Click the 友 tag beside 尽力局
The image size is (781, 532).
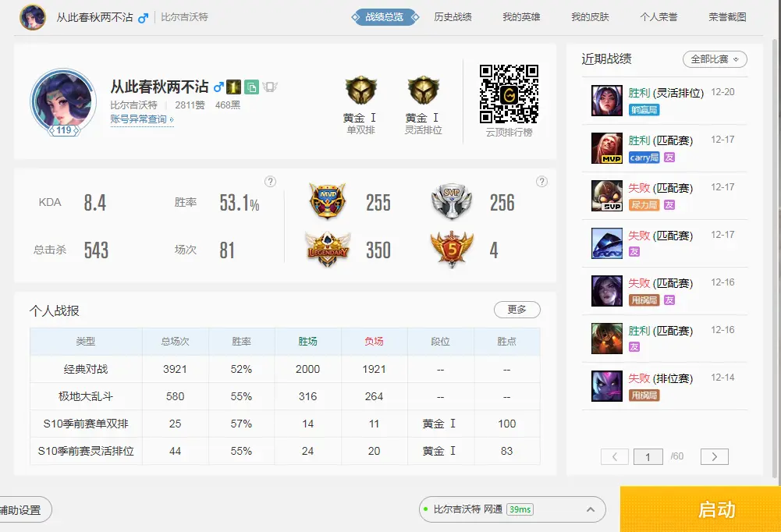tap(669, 204)
